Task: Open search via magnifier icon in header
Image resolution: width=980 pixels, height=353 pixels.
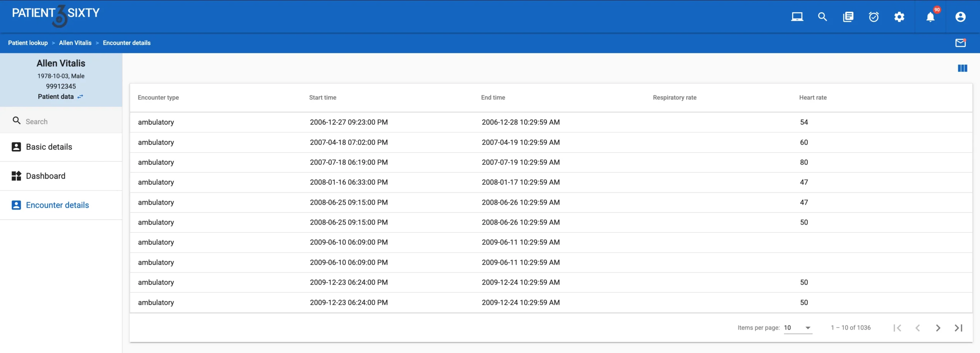Action: [x=822, y=17]
